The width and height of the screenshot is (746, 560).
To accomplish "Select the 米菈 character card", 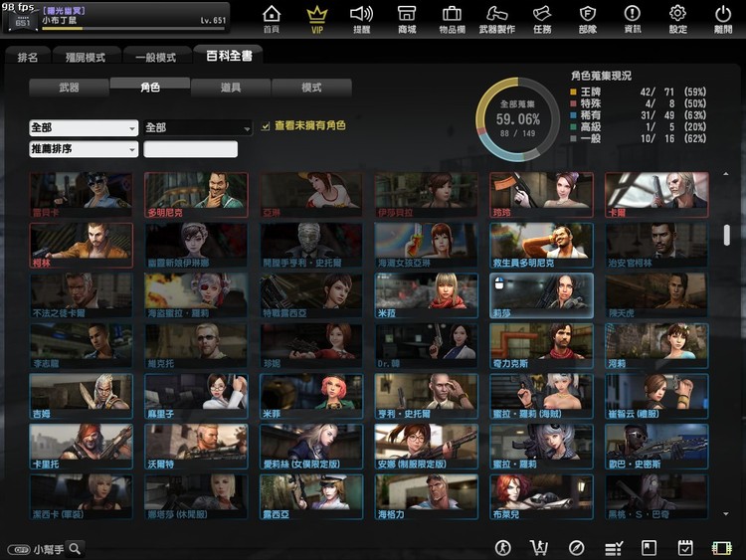I will point(427,295).
